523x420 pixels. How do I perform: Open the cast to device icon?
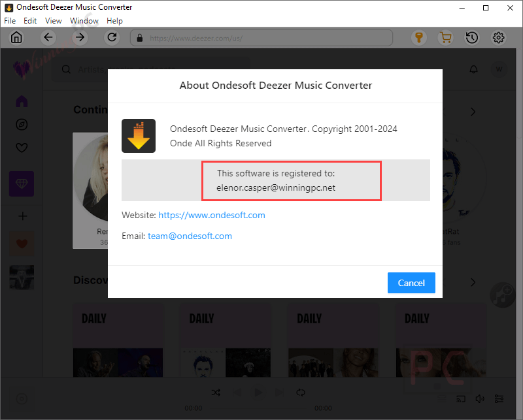pyautogui.click(x=461, y=398)
